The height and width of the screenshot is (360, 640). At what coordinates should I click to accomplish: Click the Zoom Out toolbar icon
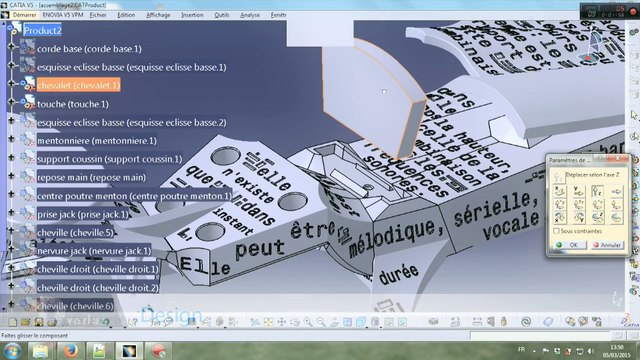tap(321, 322)
